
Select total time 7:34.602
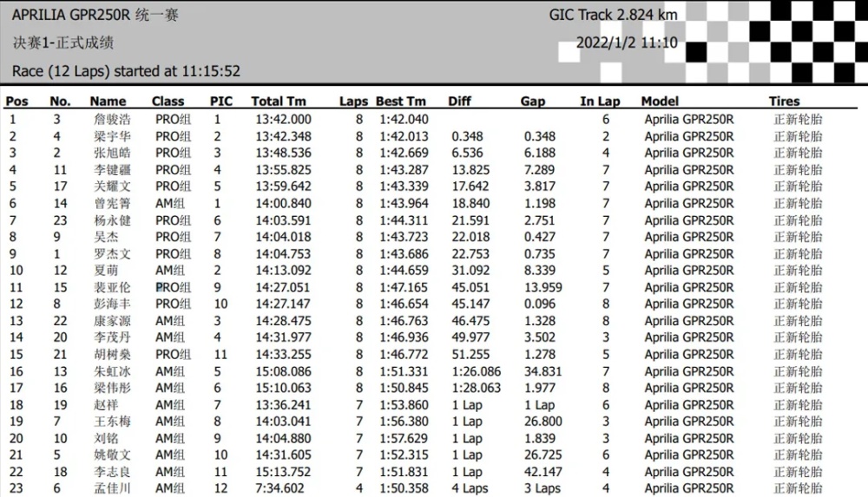[279, 488]
